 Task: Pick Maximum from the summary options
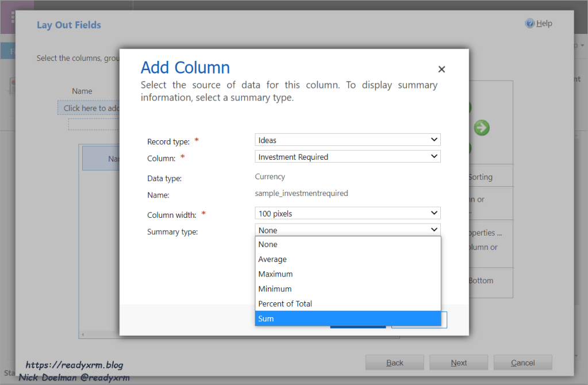point(347,274)
